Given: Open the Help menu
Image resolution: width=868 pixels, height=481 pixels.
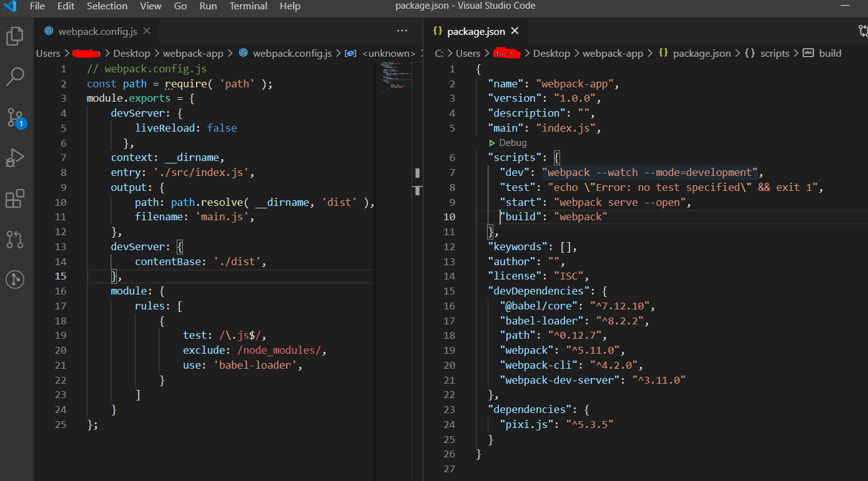Looking at the screenshot, I should pyautogui.click(x=290, y=6).
